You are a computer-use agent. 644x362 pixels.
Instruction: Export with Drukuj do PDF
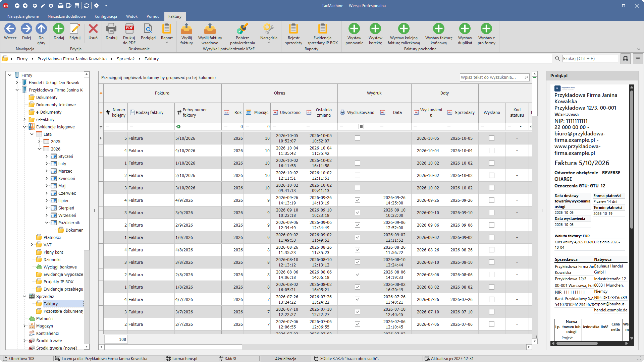(129, 29)
